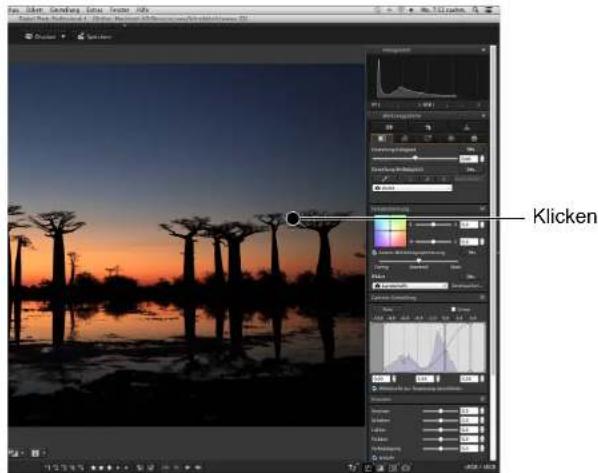Click the camera icon in bottom toolbar
This screenshot has height=473, width=598.
coord(406,467)
